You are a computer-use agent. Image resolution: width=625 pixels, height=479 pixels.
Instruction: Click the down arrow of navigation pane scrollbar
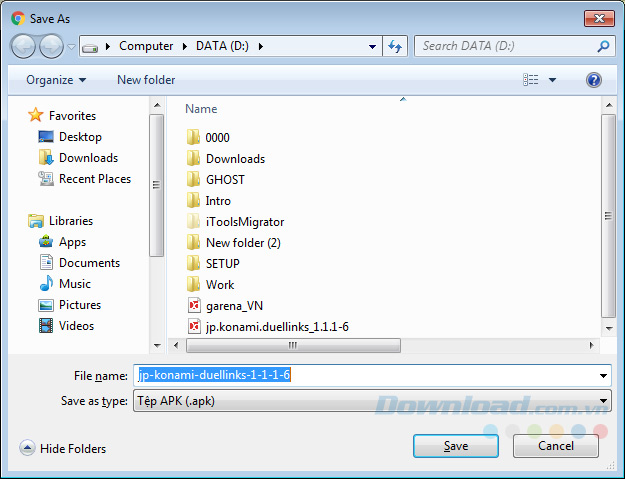[x=157, y=346]
